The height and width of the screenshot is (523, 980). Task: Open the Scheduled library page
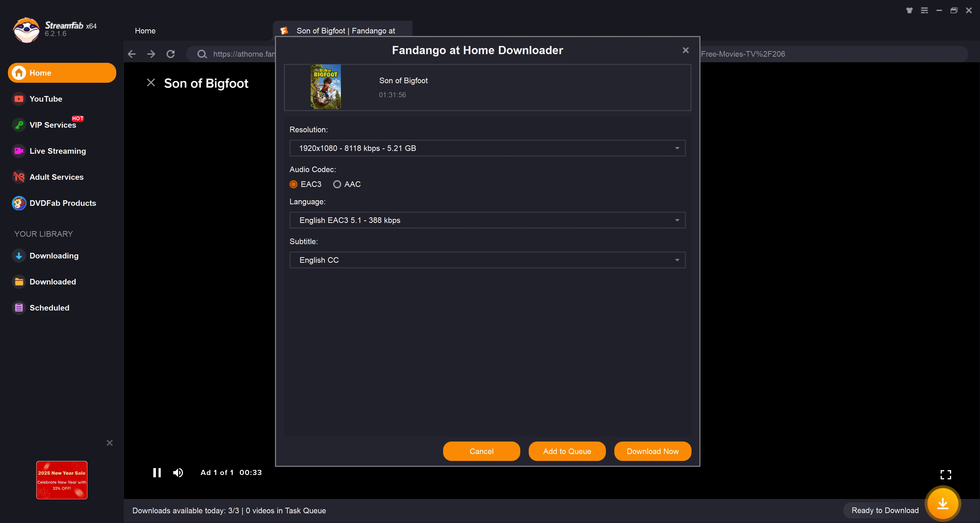coord(49,308)
